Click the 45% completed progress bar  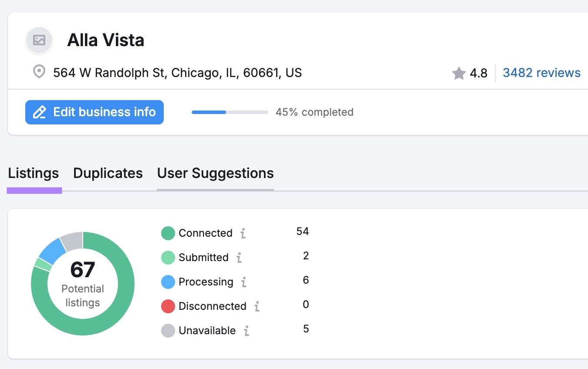tap(230, 112)
